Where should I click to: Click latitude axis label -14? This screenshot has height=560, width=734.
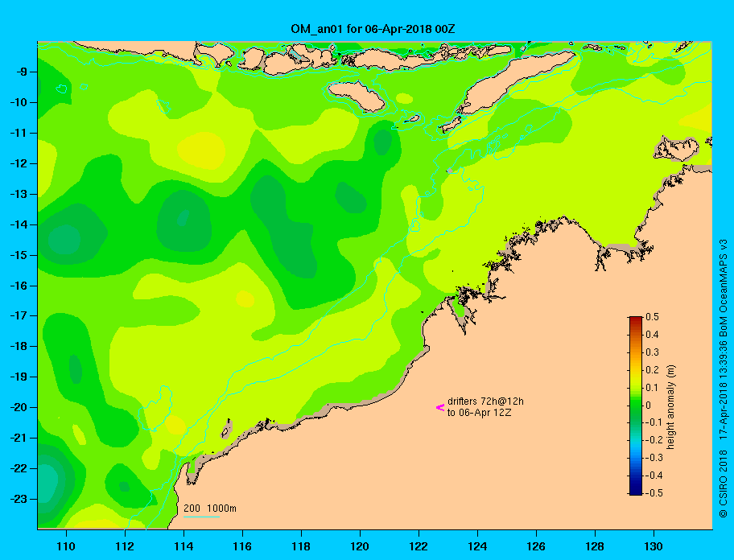click(19, 224)
